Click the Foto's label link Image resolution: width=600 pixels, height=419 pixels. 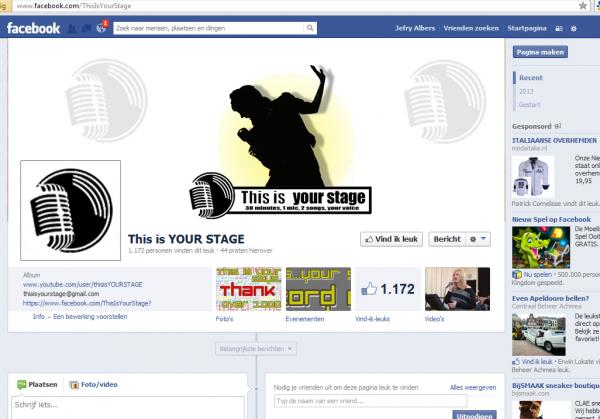tap(225, 319)
